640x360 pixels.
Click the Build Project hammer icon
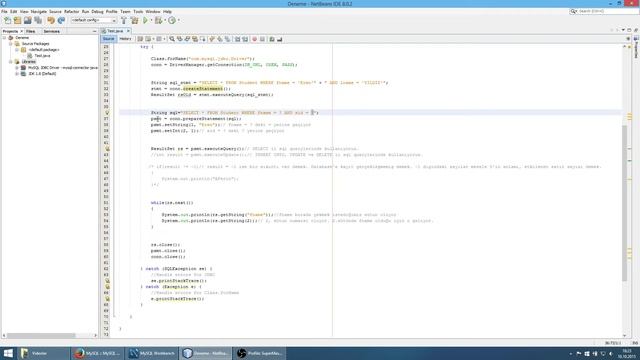point(124,20)
